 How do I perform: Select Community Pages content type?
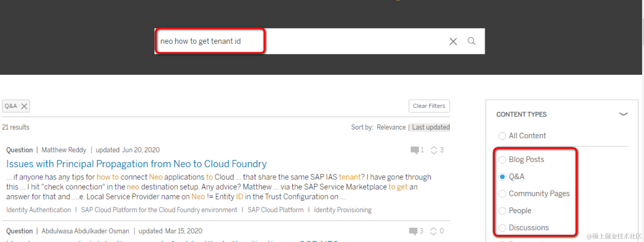502,194
